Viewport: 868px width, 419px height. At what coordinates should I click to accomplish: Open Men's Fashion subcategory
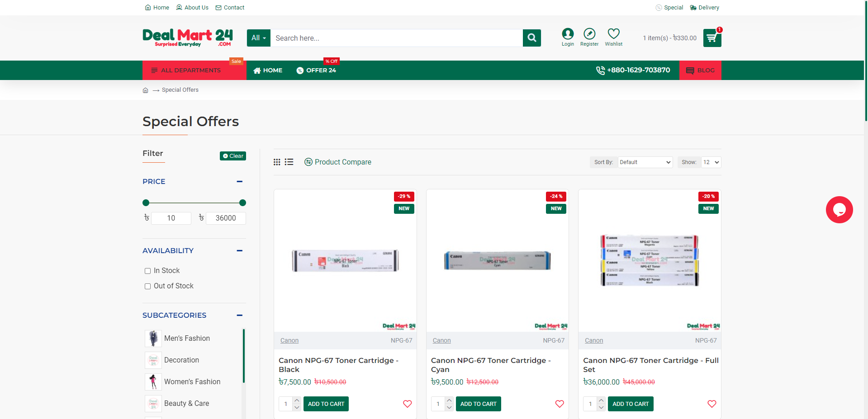tap(187, 338)
